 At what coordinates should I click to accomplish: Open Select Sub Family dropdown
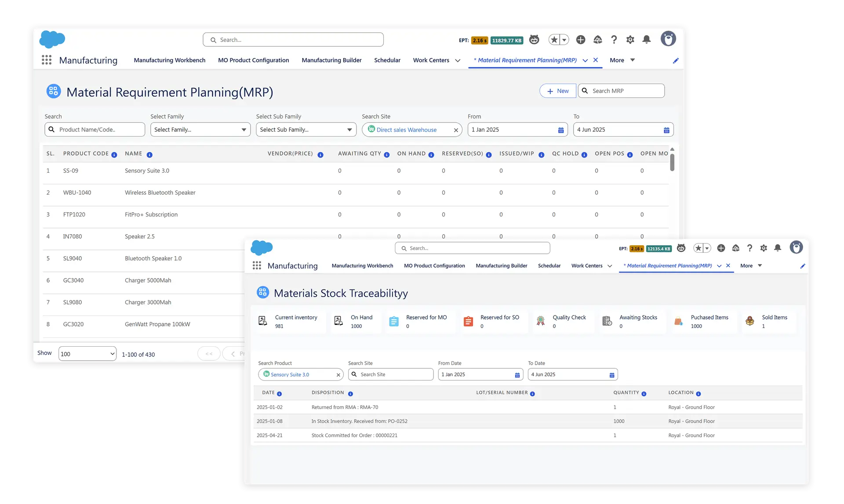(306, 130)
